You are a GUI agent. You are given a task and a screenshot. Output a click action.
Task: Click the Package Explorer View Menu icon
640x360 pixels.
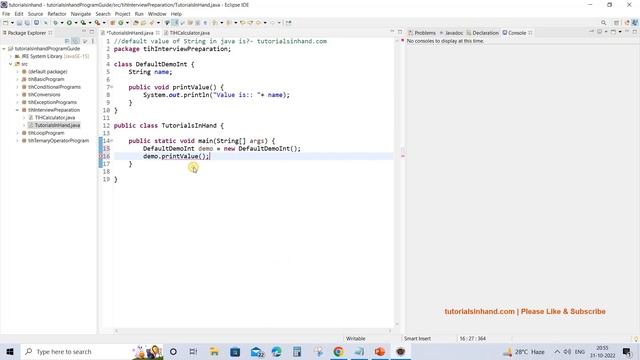tap(93, 41)
